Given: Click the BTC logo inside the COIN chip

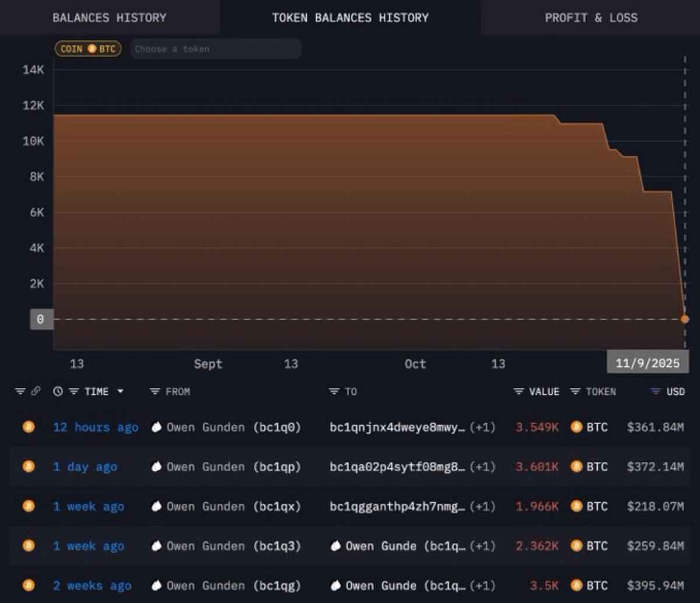Looking at the screenshot, I should point(92,49).
